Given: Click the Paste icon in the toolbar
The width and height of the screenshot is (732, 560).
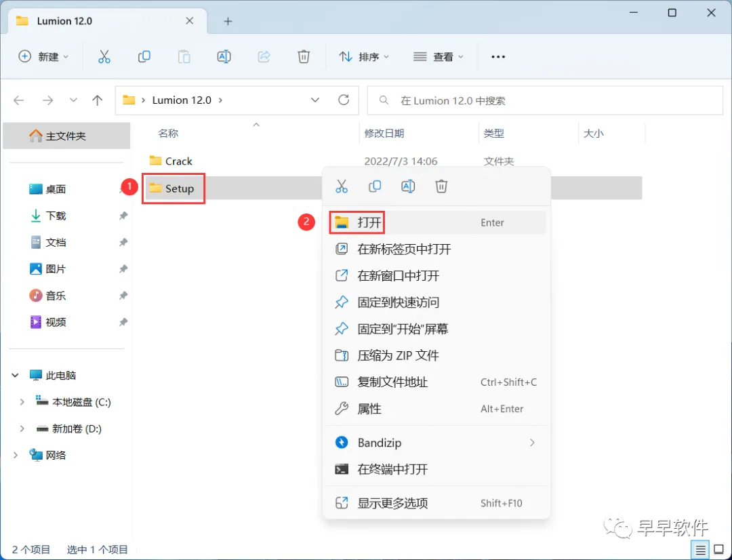Looking at the screenshot, I should 184,56.
